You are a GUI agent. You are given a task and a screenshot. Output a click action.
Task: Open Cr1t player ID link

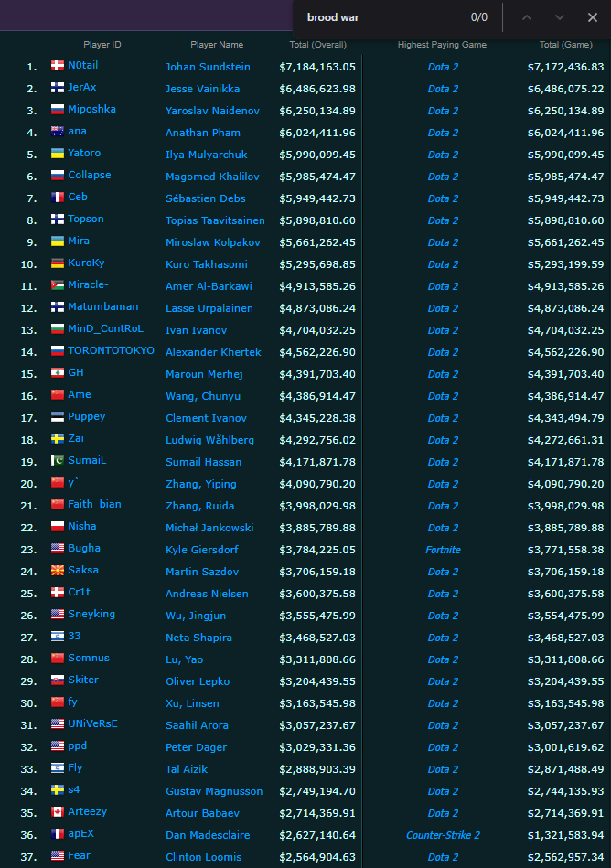coord(79,593)
